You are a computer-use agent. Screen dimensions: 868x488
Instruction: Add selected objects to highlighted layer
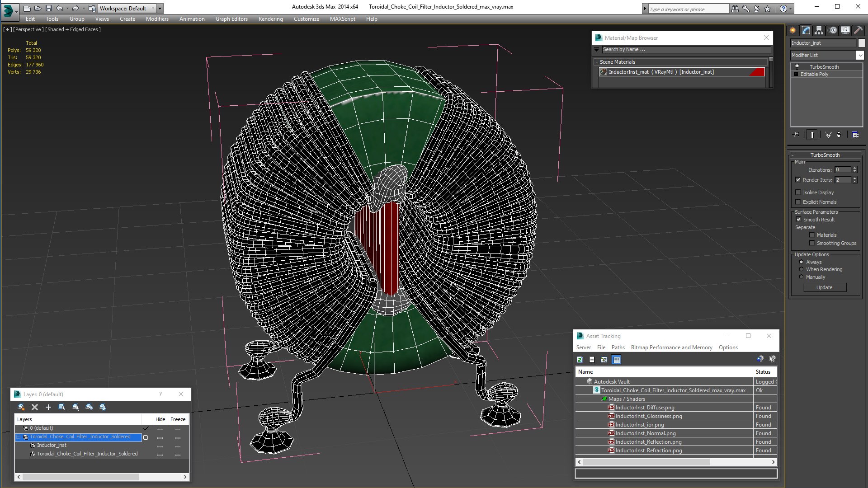point(48,407)
